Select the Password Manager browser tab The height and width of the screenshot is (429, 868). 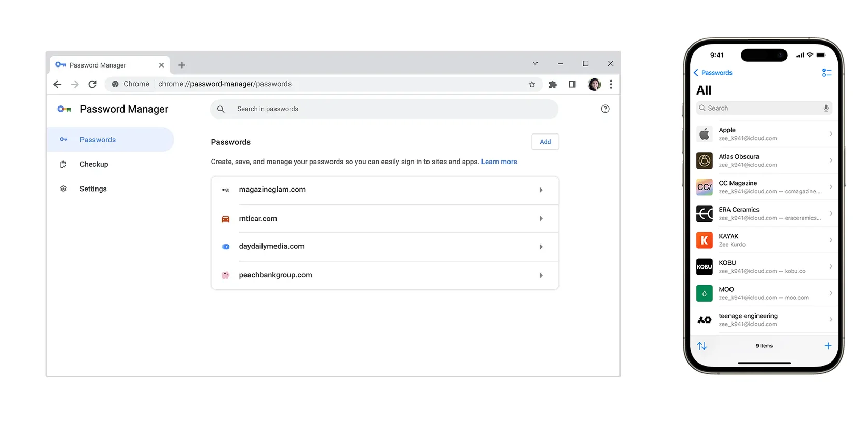click(110, 65)
